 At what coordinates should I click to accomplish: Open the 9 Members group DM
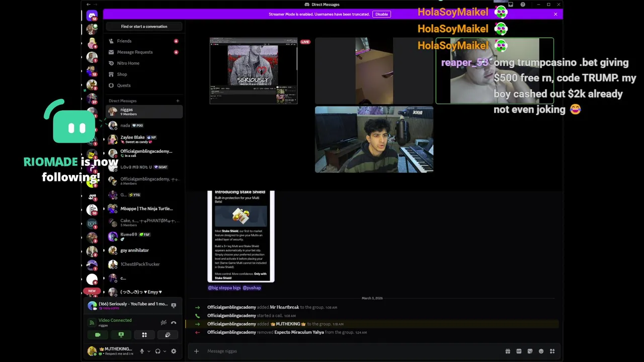[144, 112]
